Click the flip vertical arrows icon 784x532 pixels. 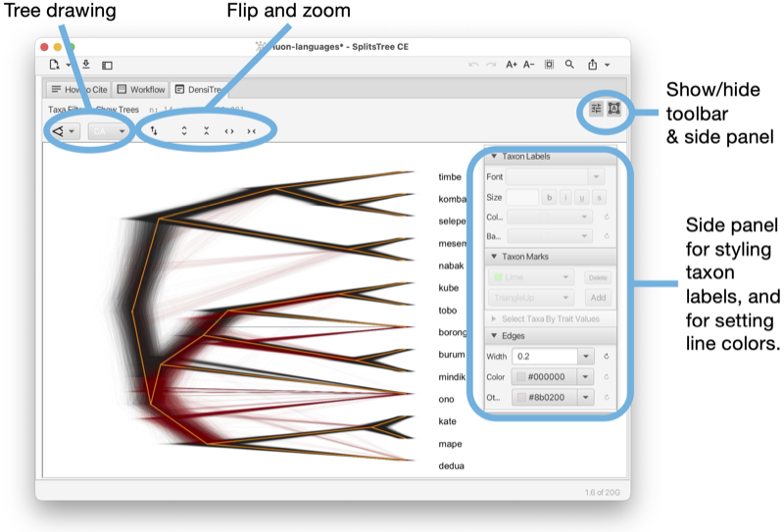154,131
